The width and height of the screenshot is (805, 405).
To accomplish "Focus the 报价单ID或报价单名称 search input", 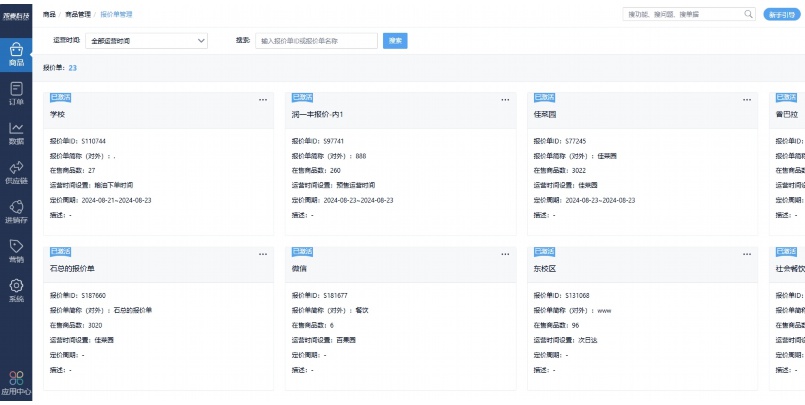I will pos(317,41).
